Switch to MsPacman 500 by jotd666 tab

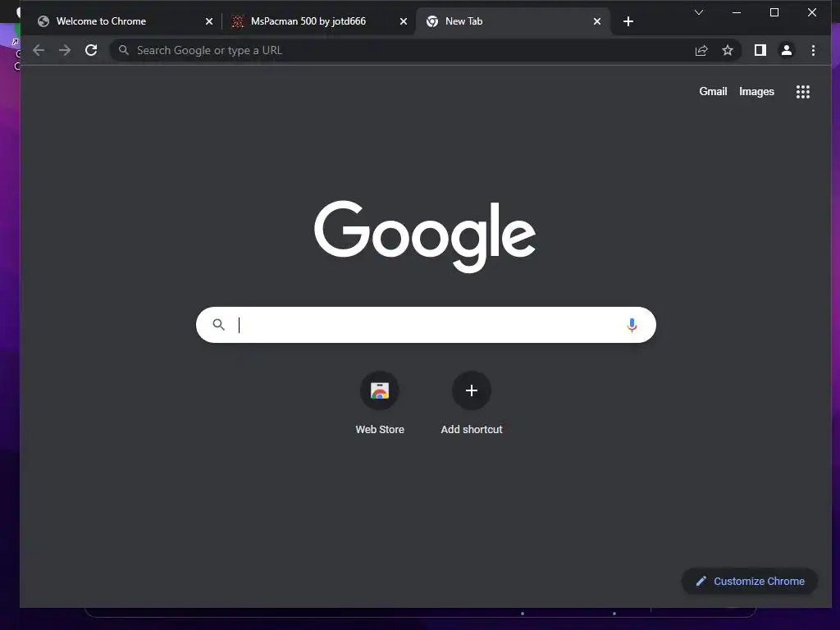[x=319, y=21]
